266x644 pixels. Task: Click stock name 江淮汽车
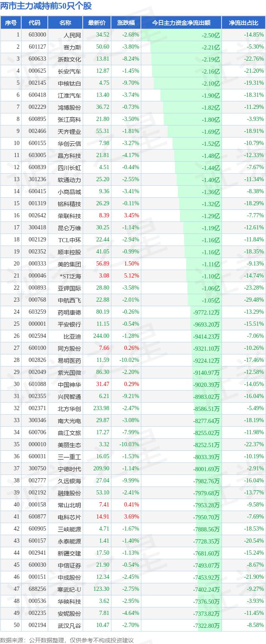[69, 95]
